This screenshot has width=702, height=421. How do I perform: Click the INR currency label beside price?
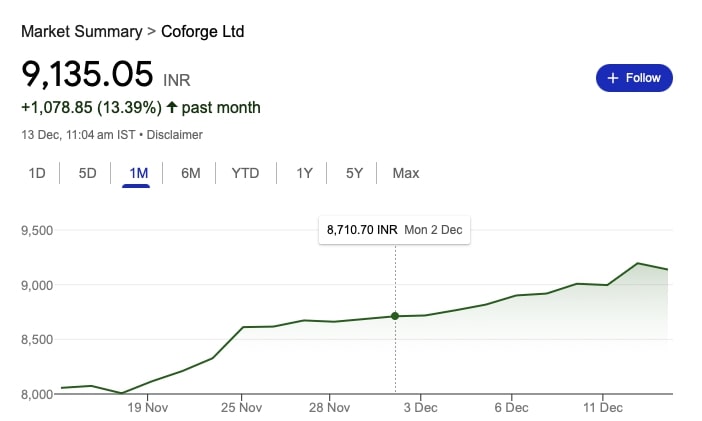pyautogui.click(x=177, y=80)
